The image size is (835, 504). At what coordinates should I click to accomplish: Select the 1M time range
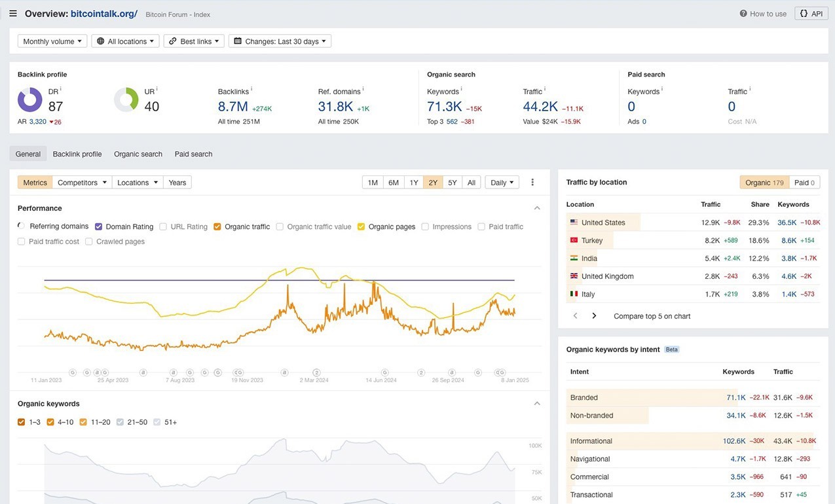pyautogui.click(x=373, y=183)
